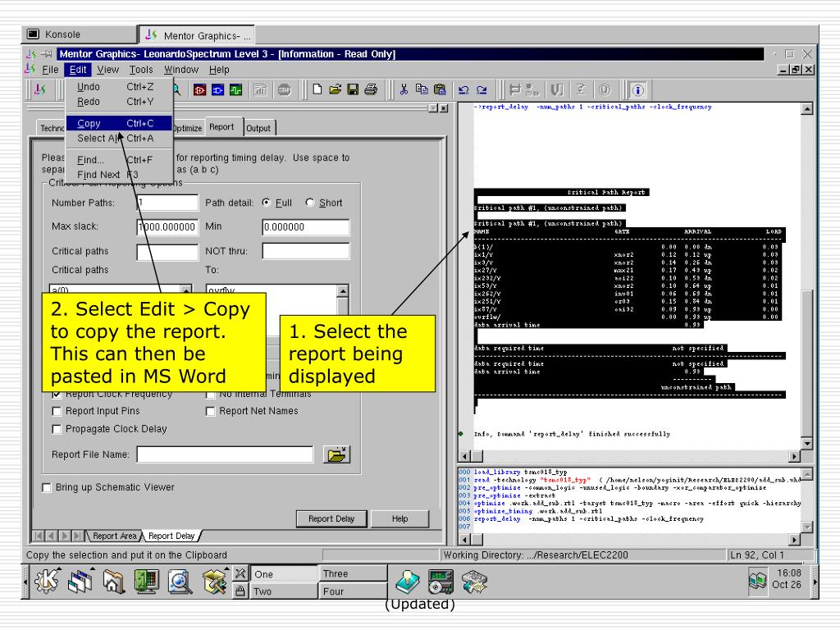Click the NOT thru input field
Viewport: 840px width, 630px height.
306,251
